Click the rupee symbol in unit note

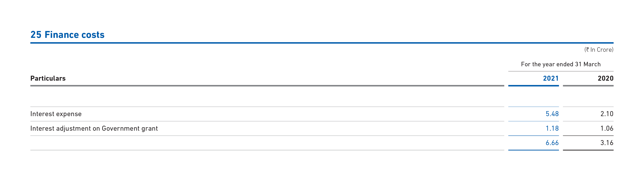point(588,50)
